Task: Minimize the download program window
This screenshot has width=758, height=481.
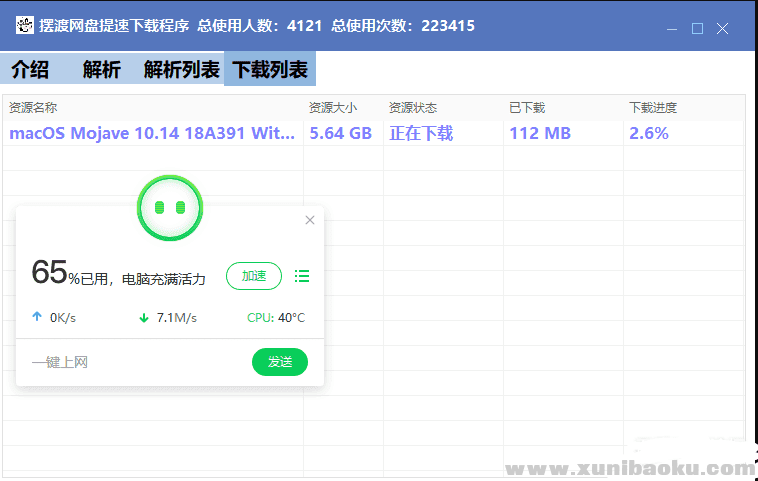Action: (672, 28)
